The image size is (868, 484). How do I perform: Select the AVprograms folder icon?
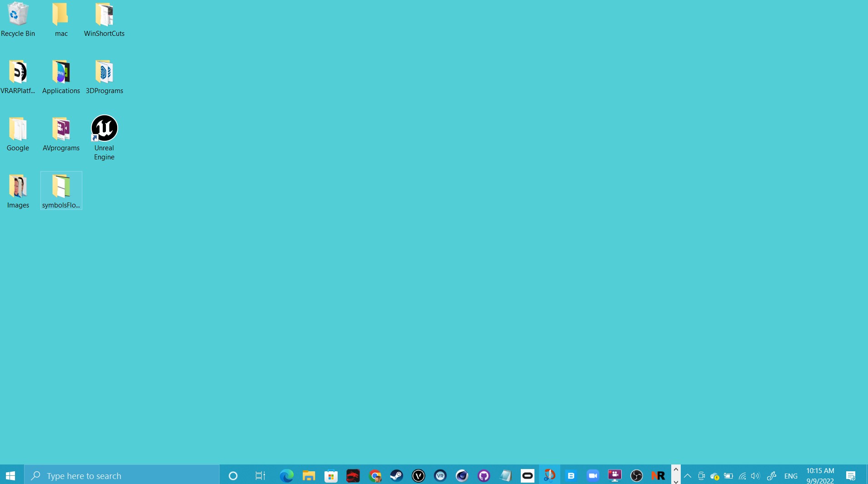61,134
